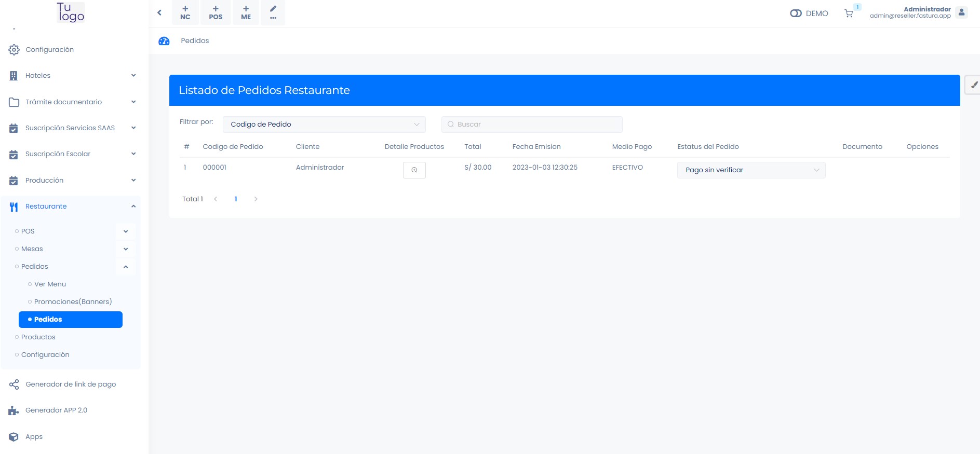Screen dimensions: 980x454
Task: Go to next page in pagination
Action: [256, 199]
